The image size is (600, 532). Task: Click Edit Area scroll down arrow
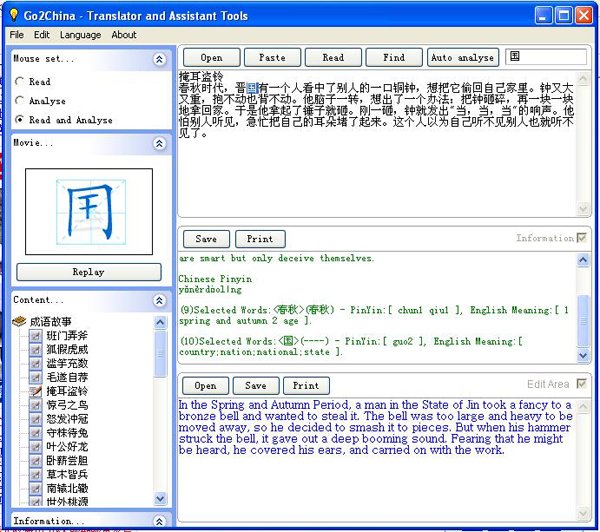click(x=583, y=513)
